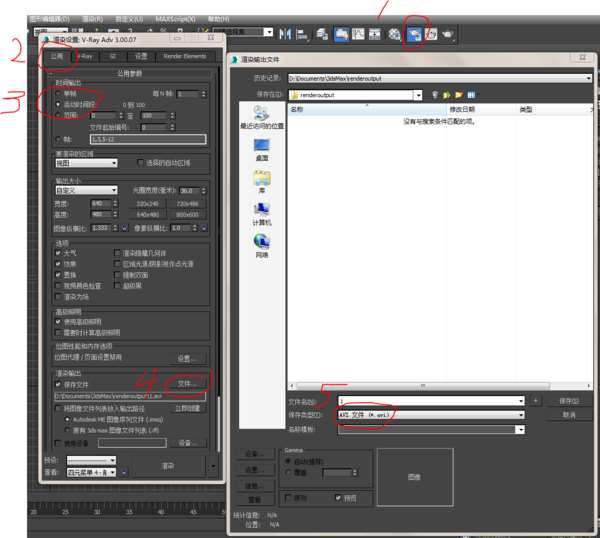Toggle the 置换 displacement checkbox
Viewport: 600px width, 538px height.
point(58,275)
